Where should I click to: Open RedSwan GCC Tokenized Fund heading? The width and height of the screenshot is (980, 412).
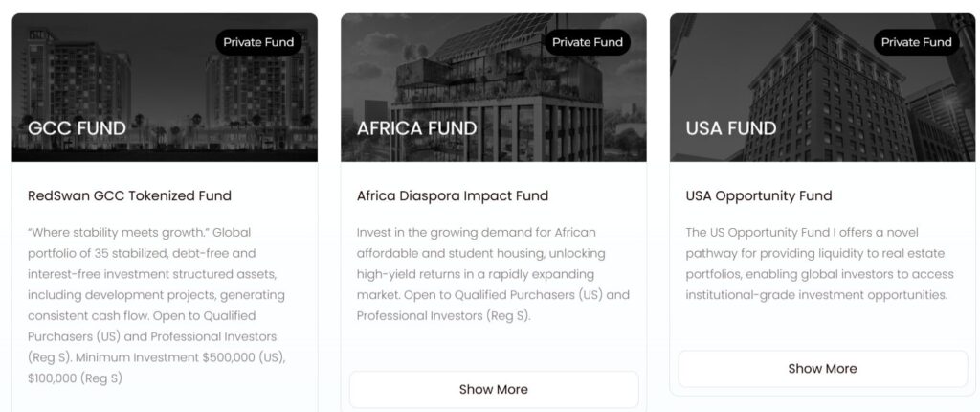pyautogui.click(x=130, y=195)
